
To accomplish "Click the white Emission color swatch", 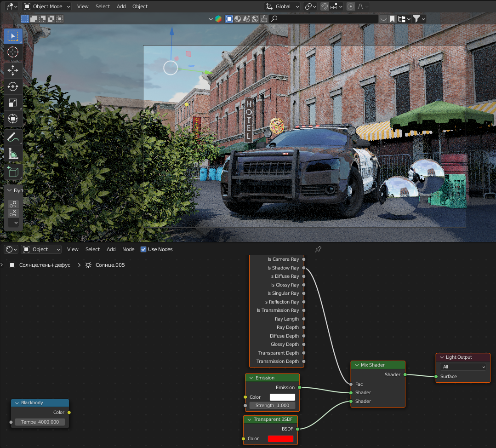I will click(282, 397).
